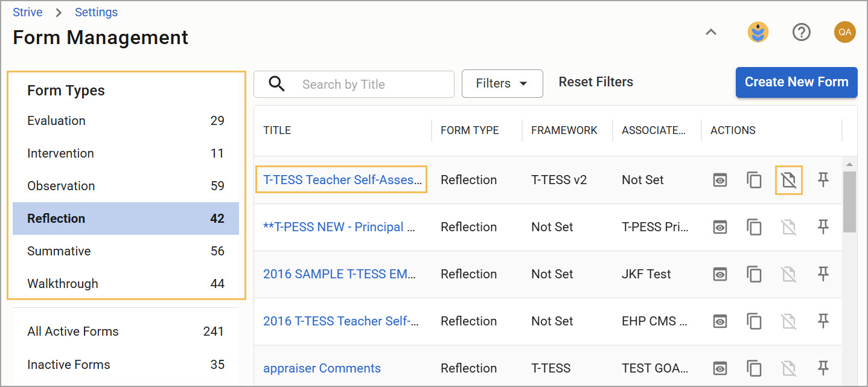
Task: Preview the 2016 SAMPLE T-TESS form
Action: click(720, 274)
